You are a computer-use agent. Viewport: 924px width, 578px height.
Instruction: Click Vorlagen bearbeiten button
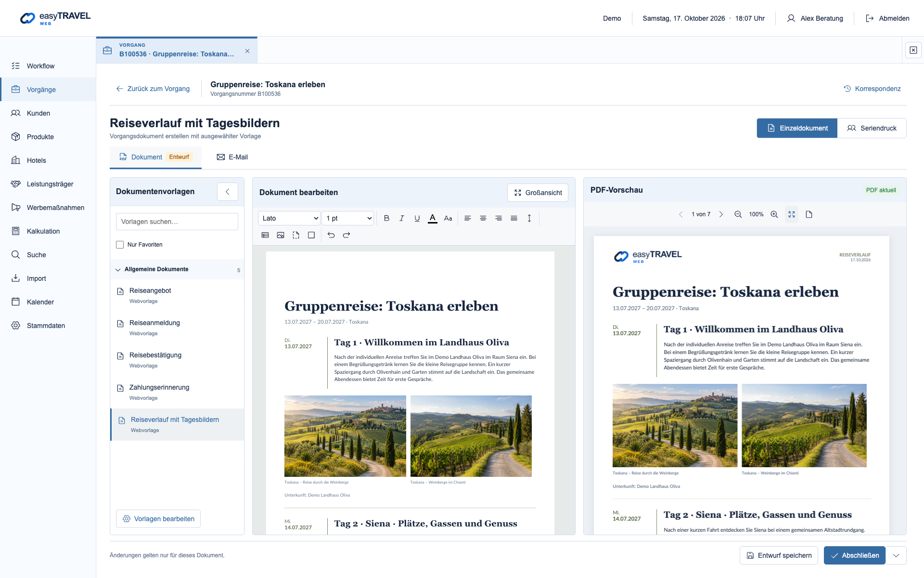pos(158,519)
